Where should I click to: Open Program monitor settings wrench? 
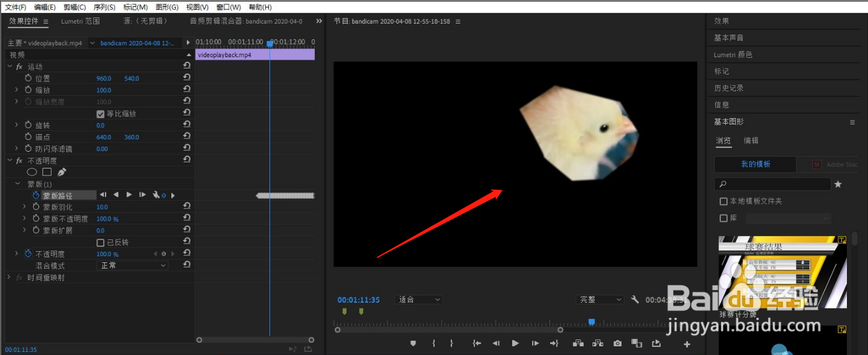click(635, 300)
